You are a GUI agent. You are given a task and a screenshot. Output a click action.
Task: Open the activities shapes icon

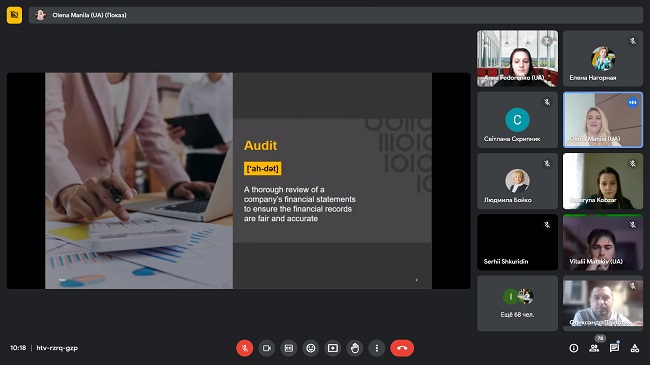[635, 348]
